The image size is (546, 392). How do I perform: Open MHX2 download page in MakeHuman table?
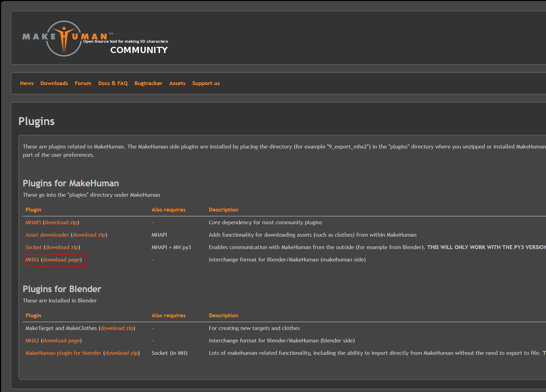pos(61,260)
